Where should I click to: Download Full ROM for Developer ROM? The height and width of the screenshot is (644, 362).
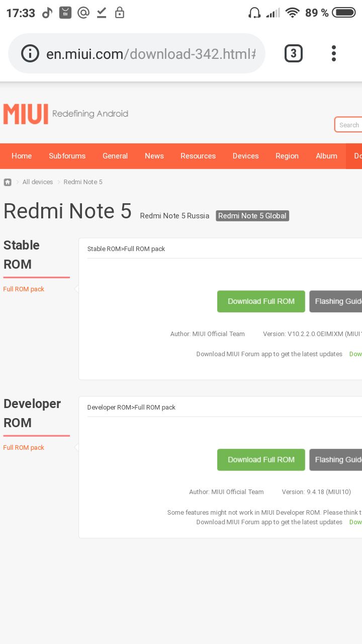click(x=261, y=460)
